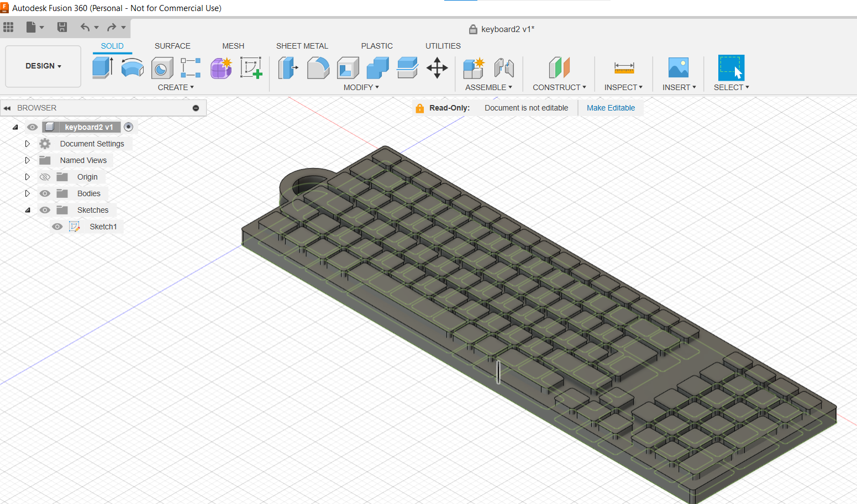Show the Origin folder
This screenshot has width=857, height=504.
click(45, 176)
